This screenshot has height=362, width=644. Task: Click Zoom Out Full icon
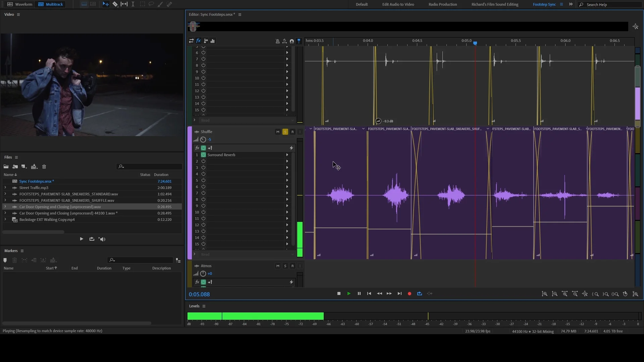coord(585,294)
